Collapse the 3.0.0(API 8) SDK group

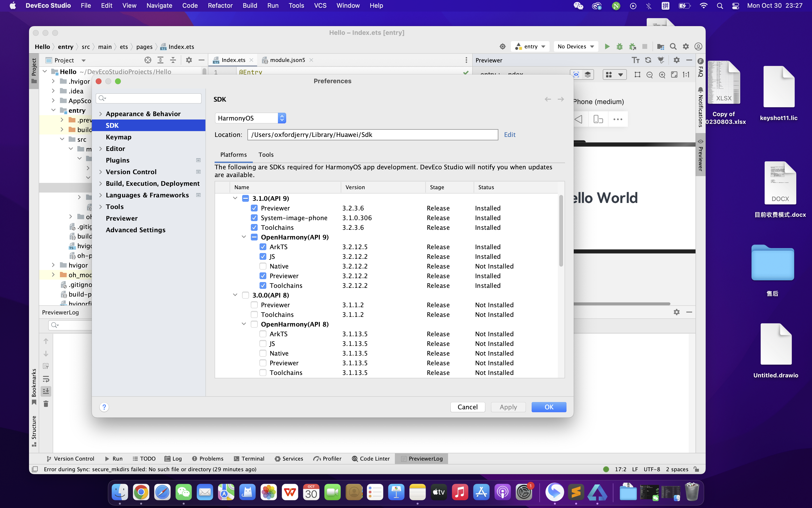tap(235, 295)
